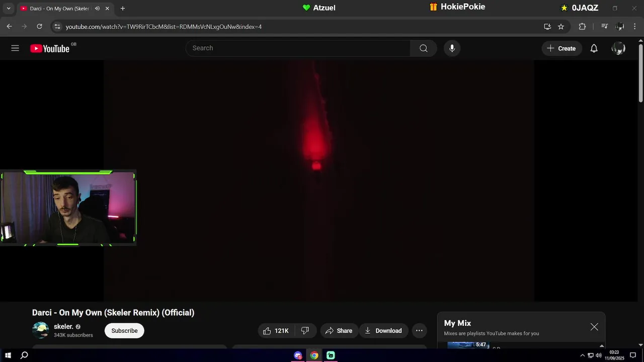Image resolution: width=644 pixels, height=362 pixels.
Task: Start voice search with microphone icon
Action: pos(452,48)
